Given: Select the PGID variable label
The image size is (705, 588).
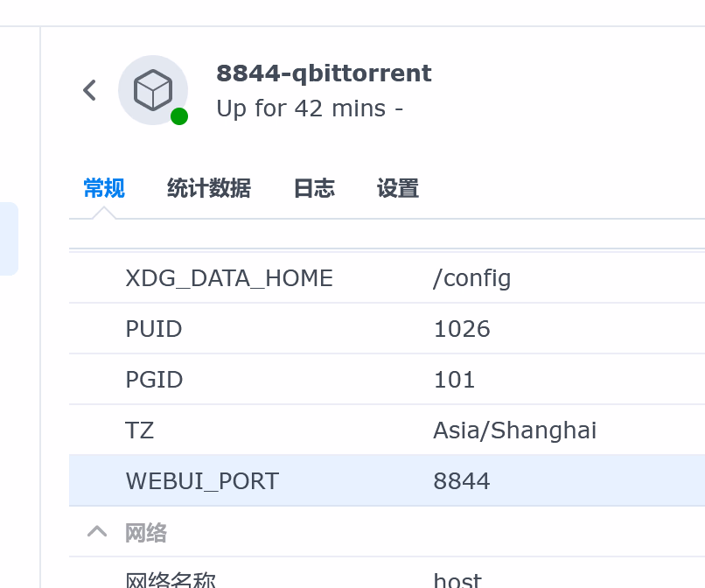Looking at the screenshot, I should (154, 380).
